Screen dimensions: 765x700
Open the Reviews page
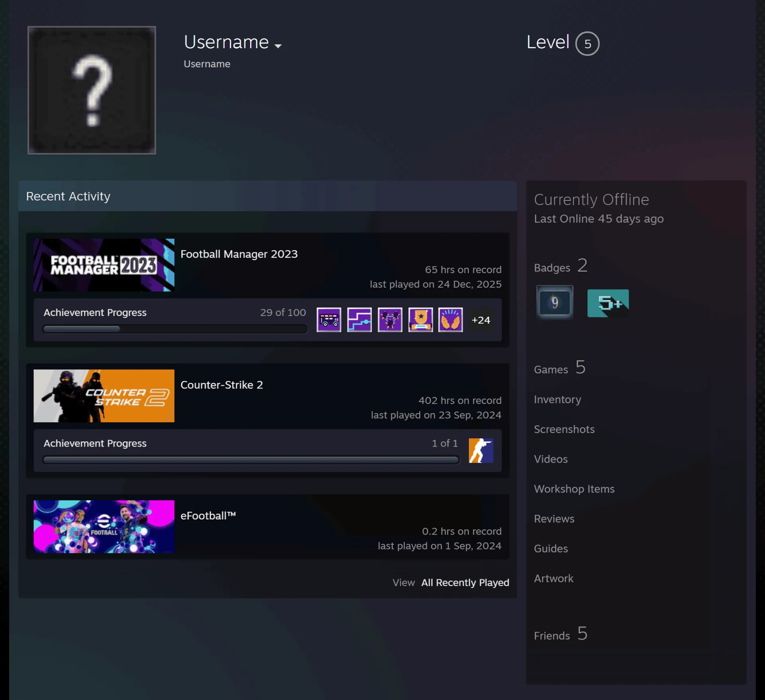click(554, 519)
